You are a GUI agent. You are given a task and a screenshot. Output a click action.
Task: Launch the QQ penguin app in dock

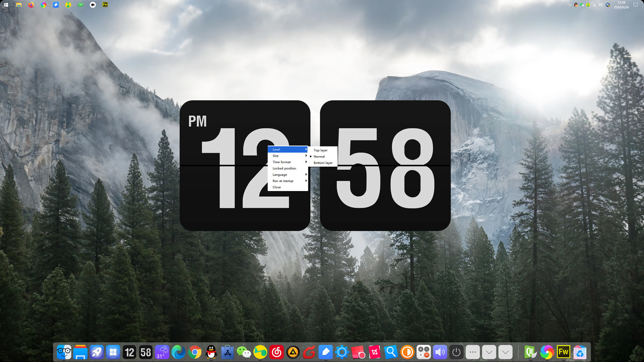pos(211,352)
